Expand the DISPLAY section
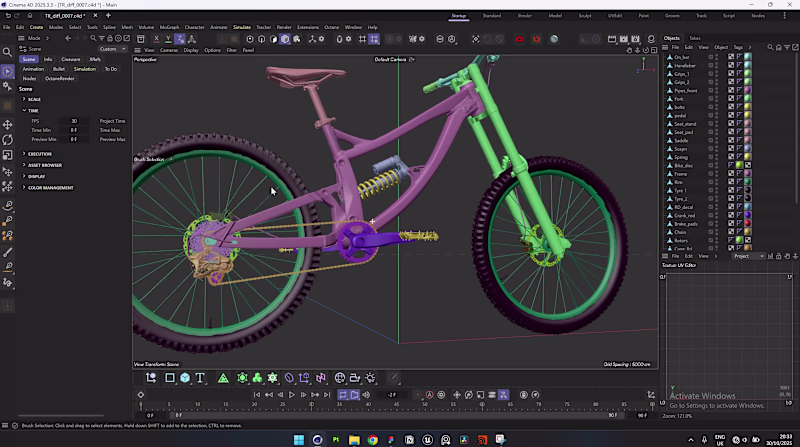Screen dimensions: 800x447 coord(24,176)
